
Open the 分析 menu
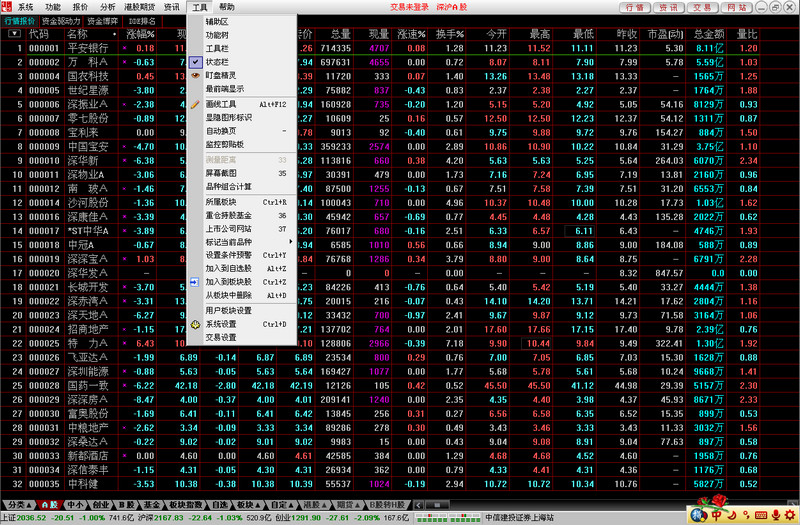108,7
